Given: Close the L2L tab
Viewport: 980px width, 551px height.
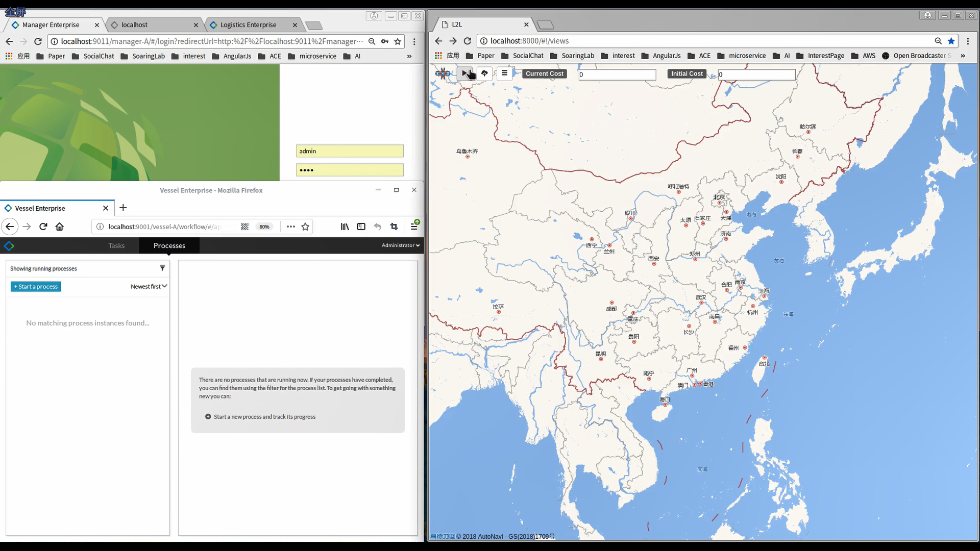Looking at the screenshot, I should [526, 24].
